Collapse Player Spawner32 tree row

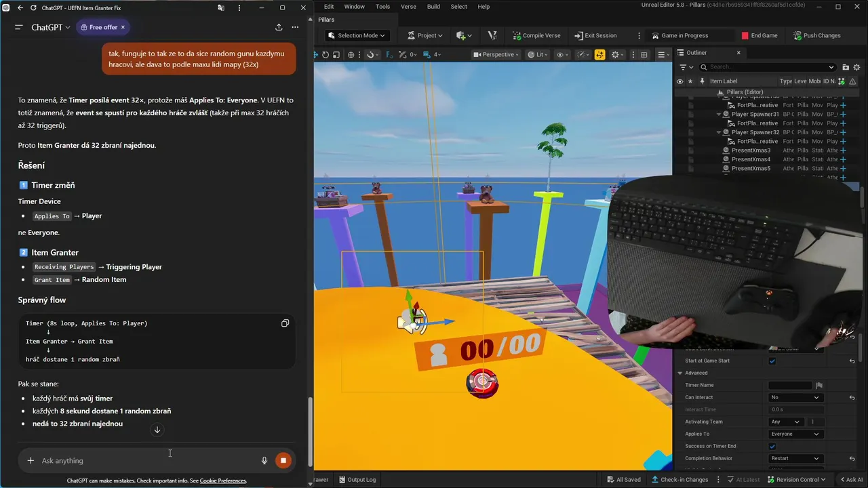pyautogui.click(x=719, y=132)
